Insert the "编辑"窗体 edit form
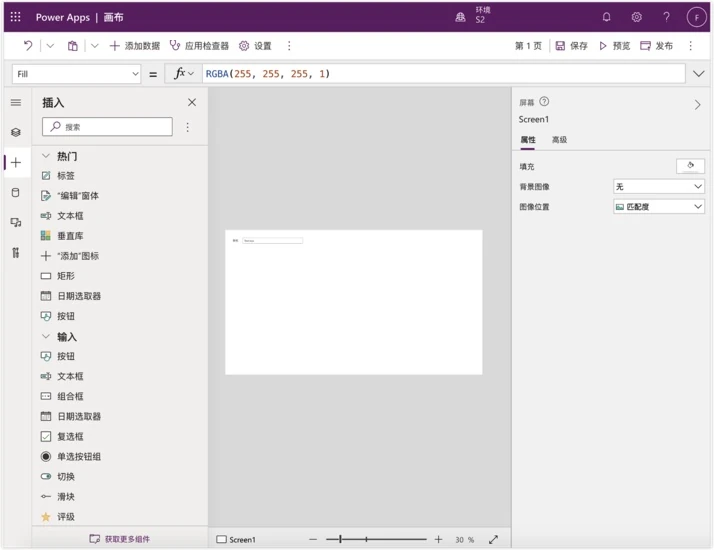Viewport: 714px width, 550px height. [x=69, y=196]
